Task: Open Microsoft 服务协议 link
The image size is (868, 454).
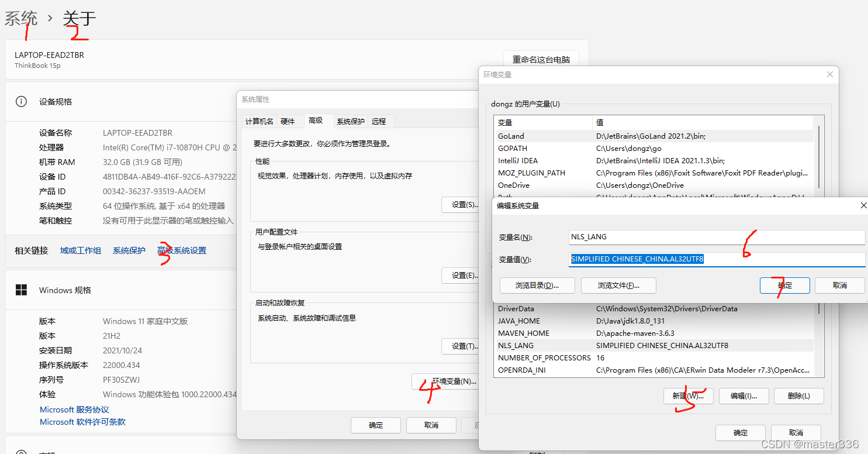Action: 74,410
